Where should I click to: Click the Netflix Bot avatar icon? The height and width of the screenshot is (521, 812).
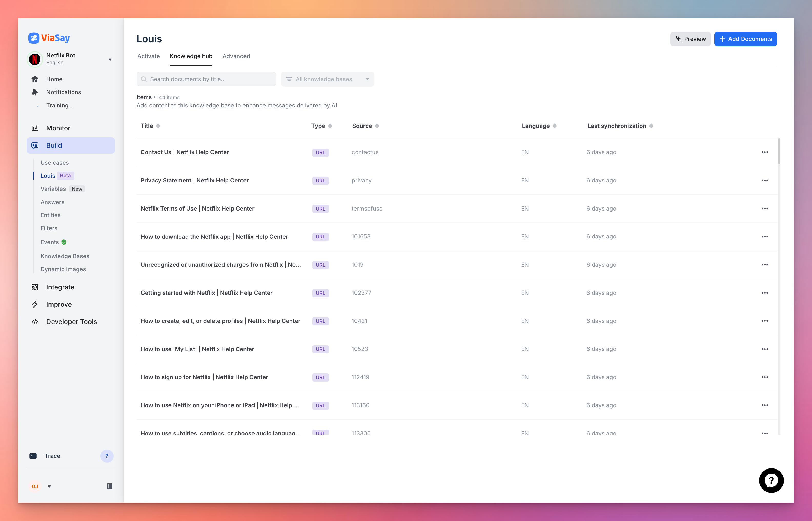pos(35,59)
